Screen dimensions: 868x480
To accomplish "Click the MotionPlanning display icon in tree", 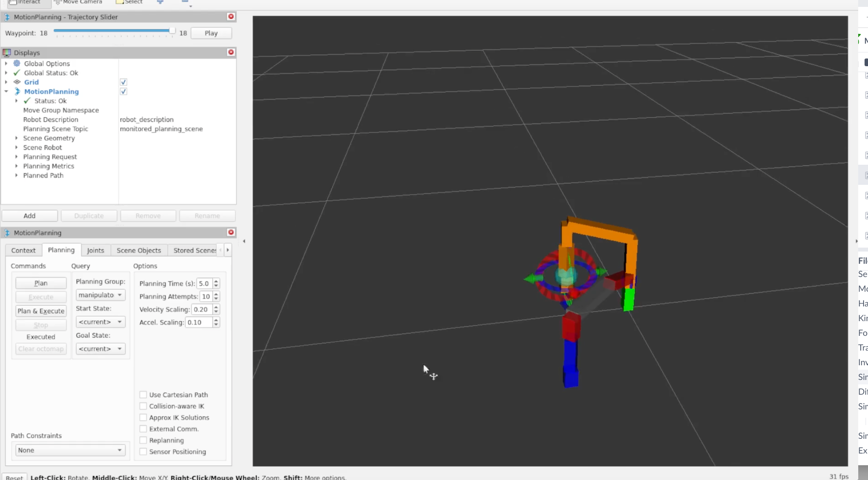I will 17,92.
